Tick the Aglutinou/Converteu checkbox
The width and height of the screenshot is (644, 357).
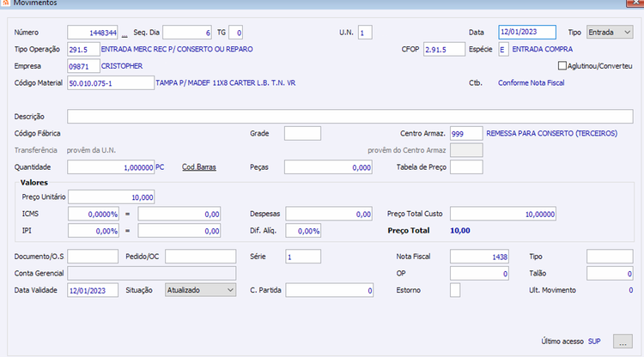pyautogui.click(x=562, y=66)
